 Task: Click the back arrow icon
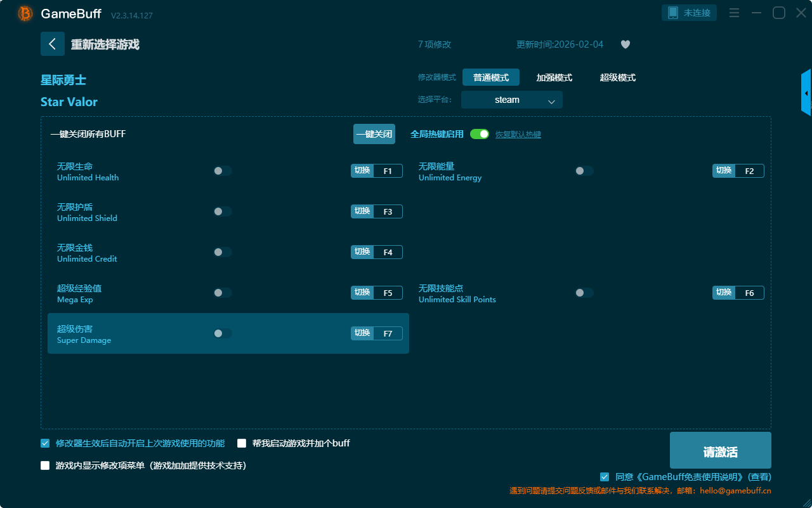coord(52,44)
